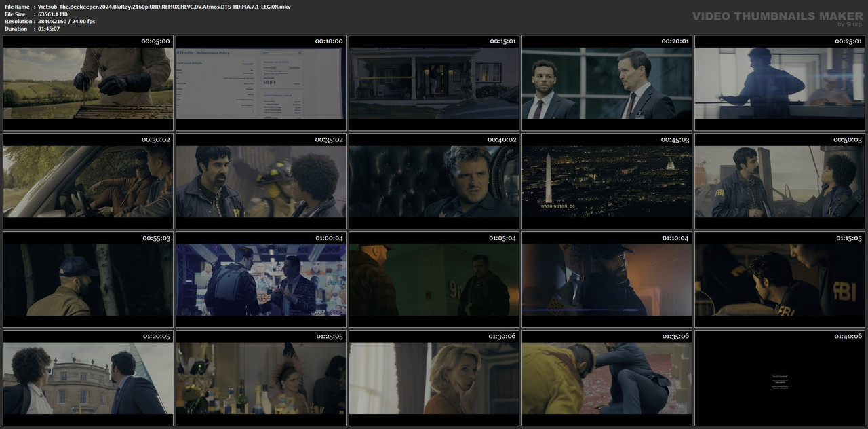This screenshot has height=429, width=868.
Task: Click the duration value 01:45:07
Action: tap(49, 29)
